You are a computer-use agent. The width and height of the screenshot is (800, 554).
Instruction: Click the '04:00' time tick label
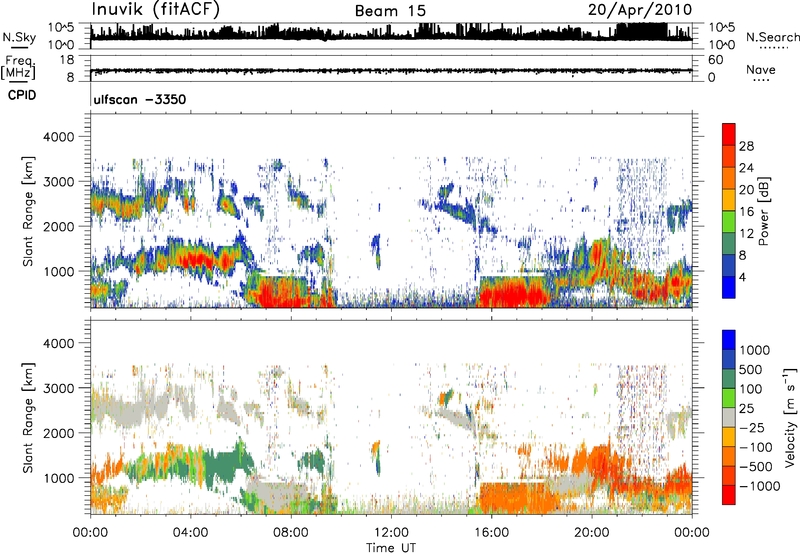pyautogui.click(x=190, y=533)
